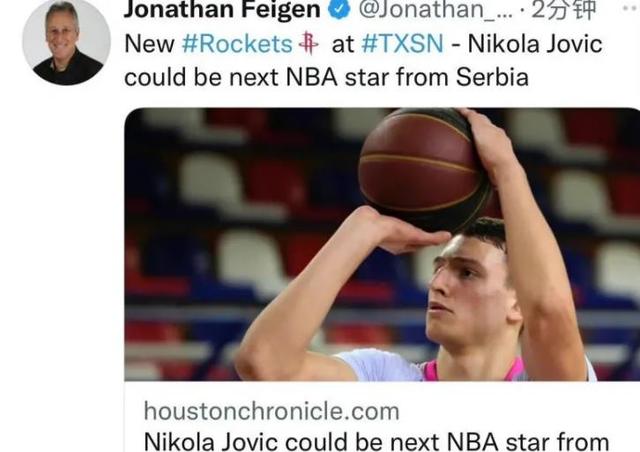Open the tweet's three-dot more options
This screenshot has height=452, width=640.
click(x=631, y=8)
